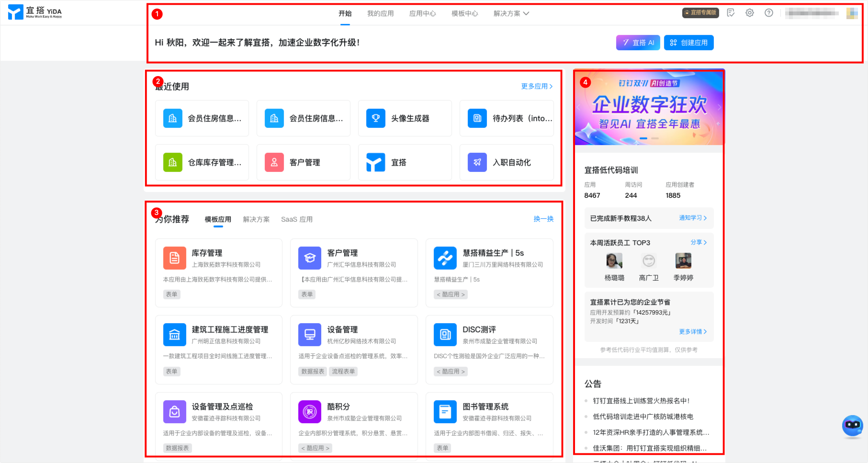Click the 图书管理系统 template icon
The image size is (868, 463).
point(445,412)
